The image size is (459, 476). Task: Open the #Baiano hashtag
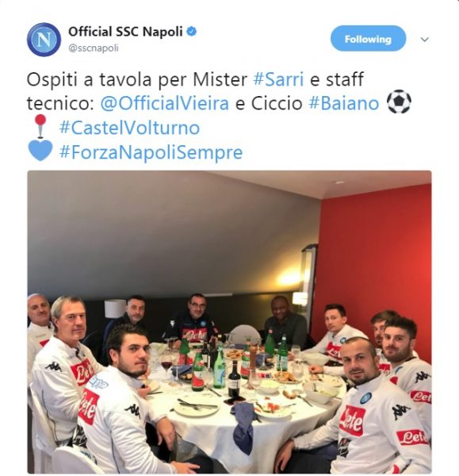point(344,103)
